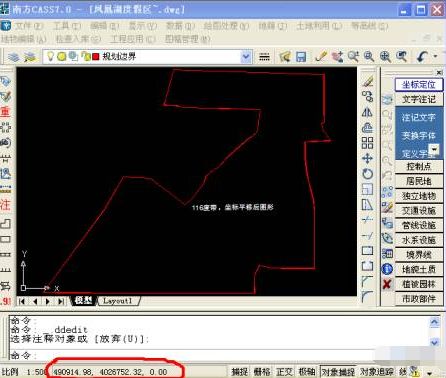This screenshot has width=446, height=378.
Task: Toggle the layer lock icon
Action: [86, 56]
